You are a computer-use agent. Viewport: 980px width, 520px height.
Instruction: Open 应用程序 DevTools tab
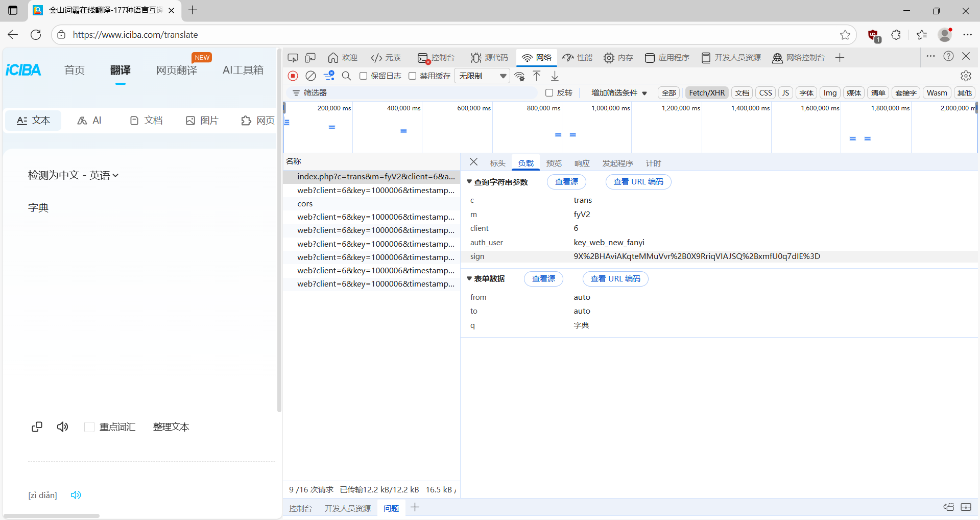tap(667, 58)
